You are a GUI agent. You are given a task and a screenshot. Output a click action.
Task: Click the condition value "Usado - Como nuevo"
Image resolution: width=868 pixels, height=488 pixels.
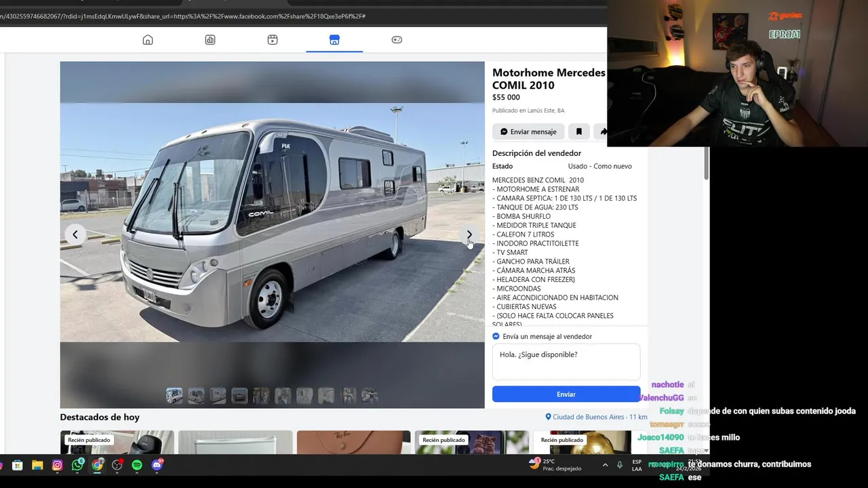coord(599,166)
